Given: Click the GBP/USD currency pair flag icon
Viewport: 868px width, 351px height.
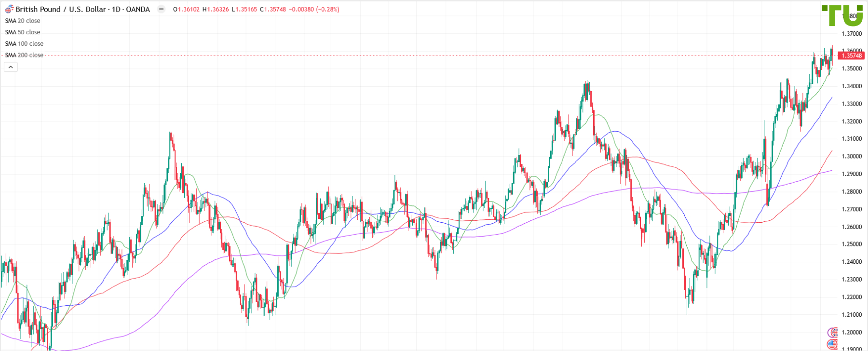Looking at the screenshot, I should point(9,9).
